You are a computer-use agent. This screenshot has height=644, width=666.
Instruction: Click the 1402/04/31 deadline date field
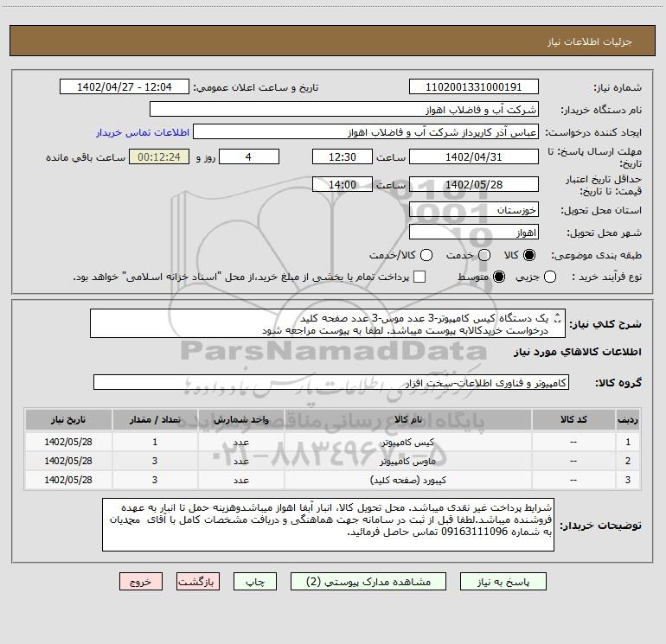(x=474, y=156)
